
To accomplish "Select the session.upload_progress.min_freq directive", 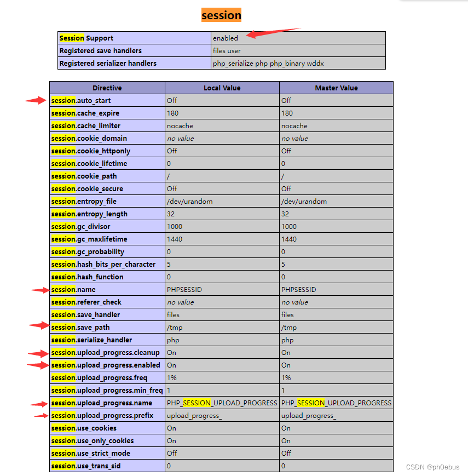I will (x=107, y=390).
